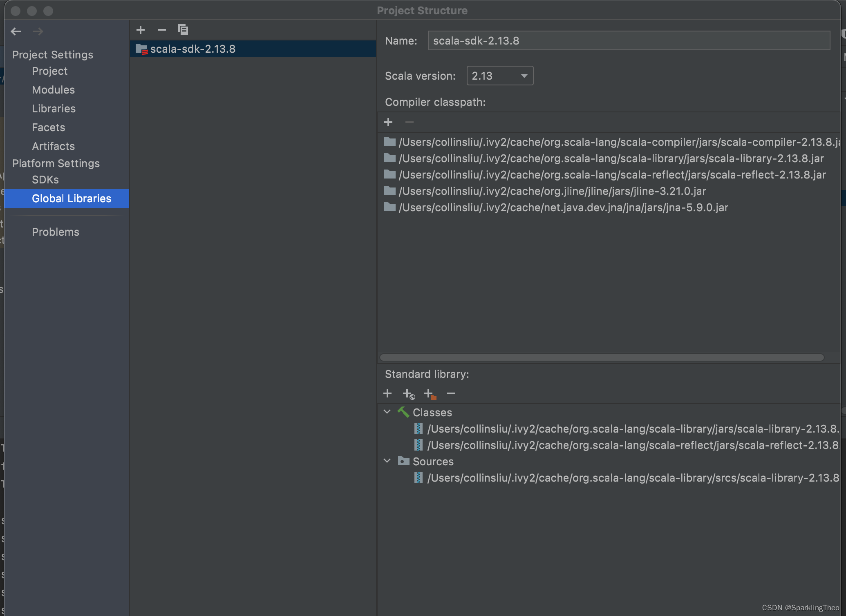
Task: Click the add classpath entry icon
Action: [x=388, y=122]
